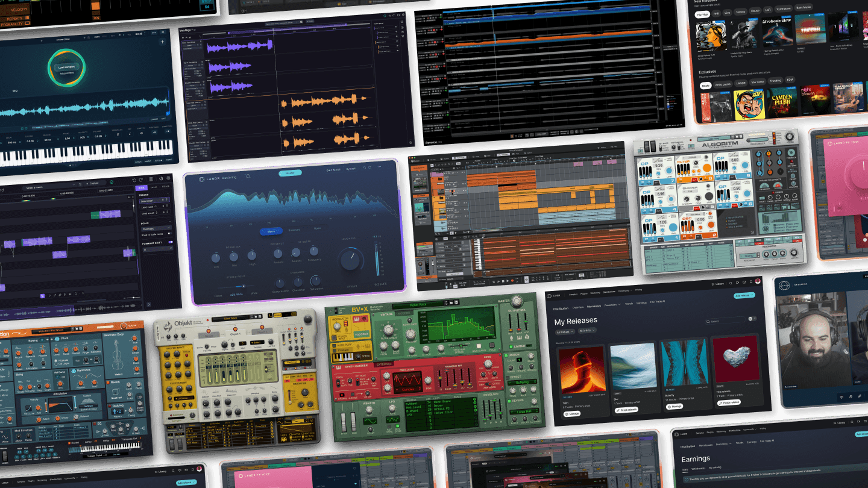Click Saturation knob in Mastering dynamics section
This screenshot has width=868, height=488.
click(316, 281)
